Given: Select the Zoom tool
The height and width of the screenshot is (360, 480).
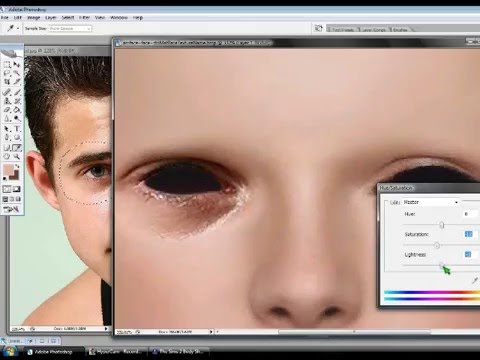Looking at the screenshot, I should click(17, 156).
